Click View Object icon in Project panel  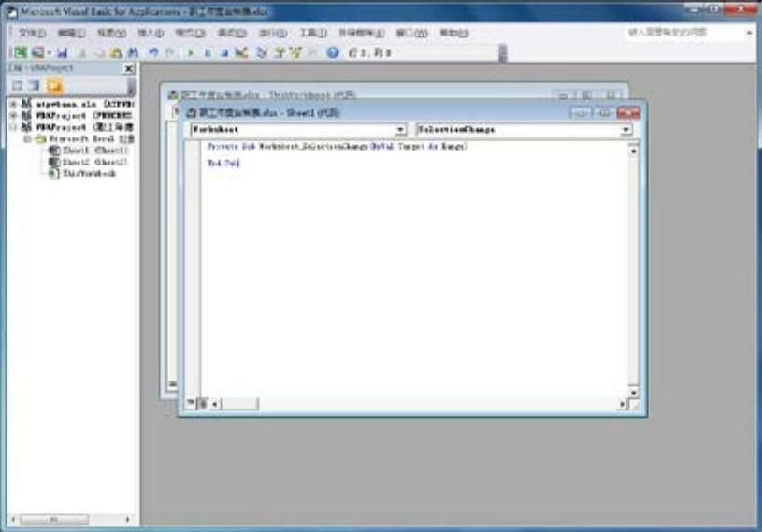34,86
